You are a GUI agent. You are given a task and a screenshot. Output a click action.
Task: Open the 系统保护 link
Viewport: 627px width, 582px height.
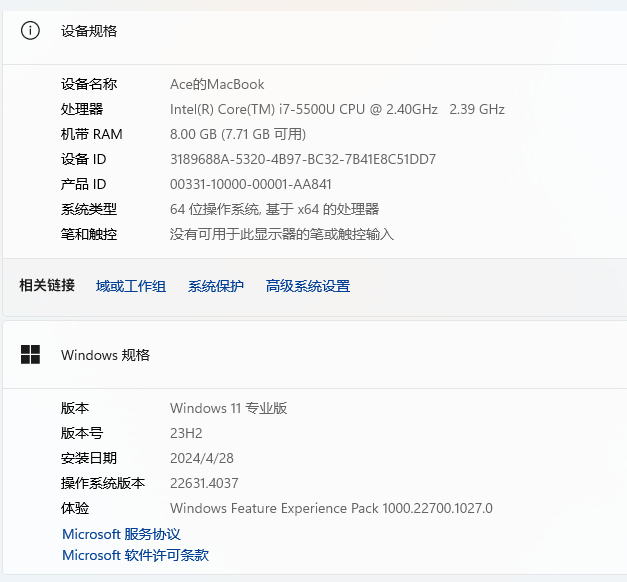[x=216, y=286]
